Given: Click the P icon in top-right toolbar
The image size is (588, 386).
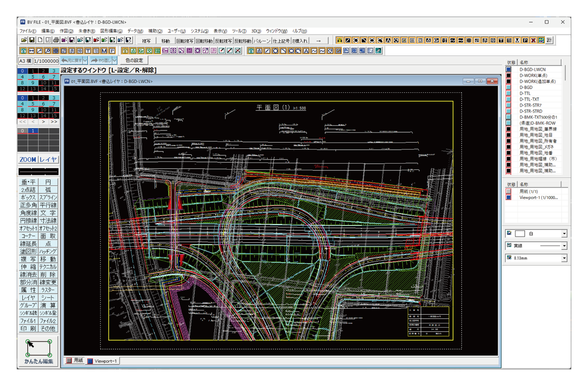Looking at the screenshot, I should click(x=525, y=40).
